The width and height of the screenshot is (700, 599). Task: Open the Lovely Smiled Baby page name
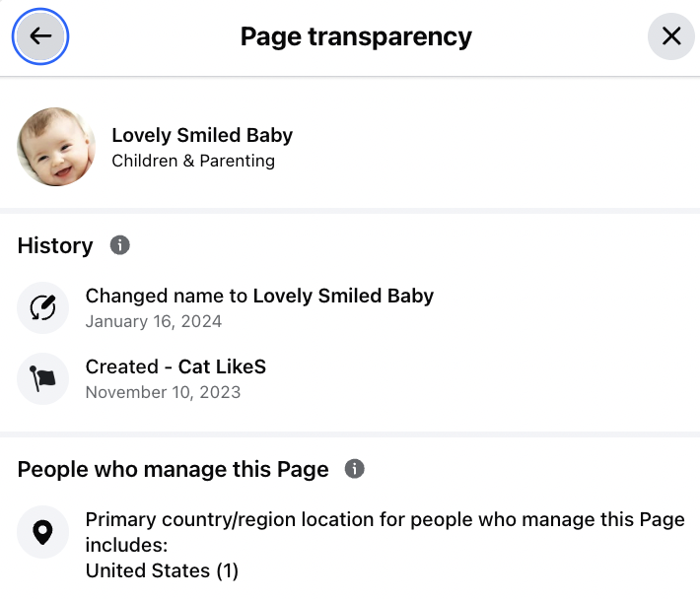coord(202,135)
